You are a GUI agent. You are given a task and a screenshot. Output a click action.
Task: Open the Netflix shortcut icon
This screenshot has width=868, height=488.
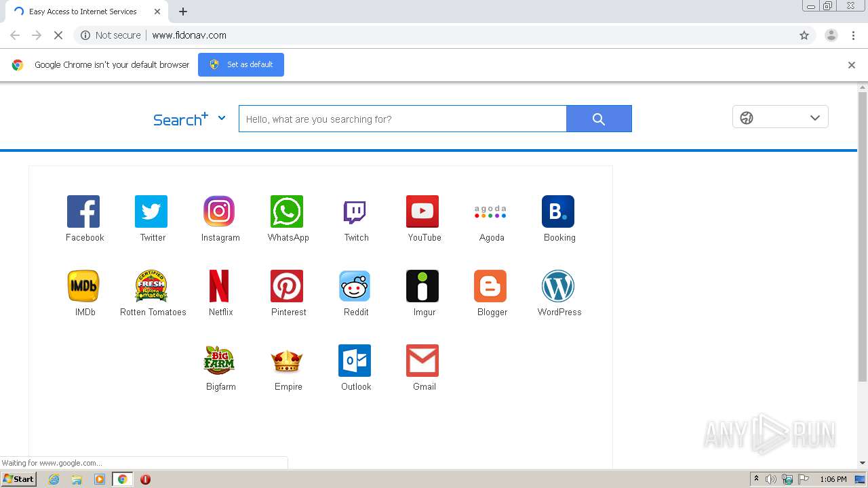[x=219, y=286]
